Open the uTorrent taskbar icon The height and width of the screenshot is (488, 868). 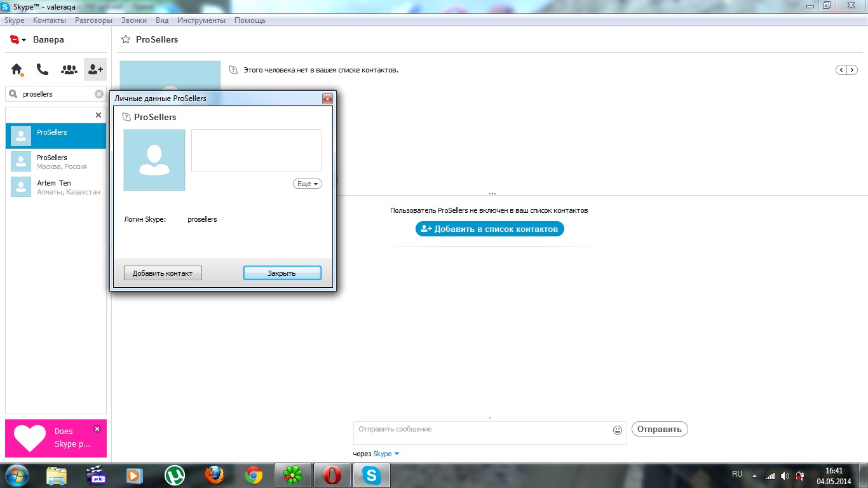175,475
